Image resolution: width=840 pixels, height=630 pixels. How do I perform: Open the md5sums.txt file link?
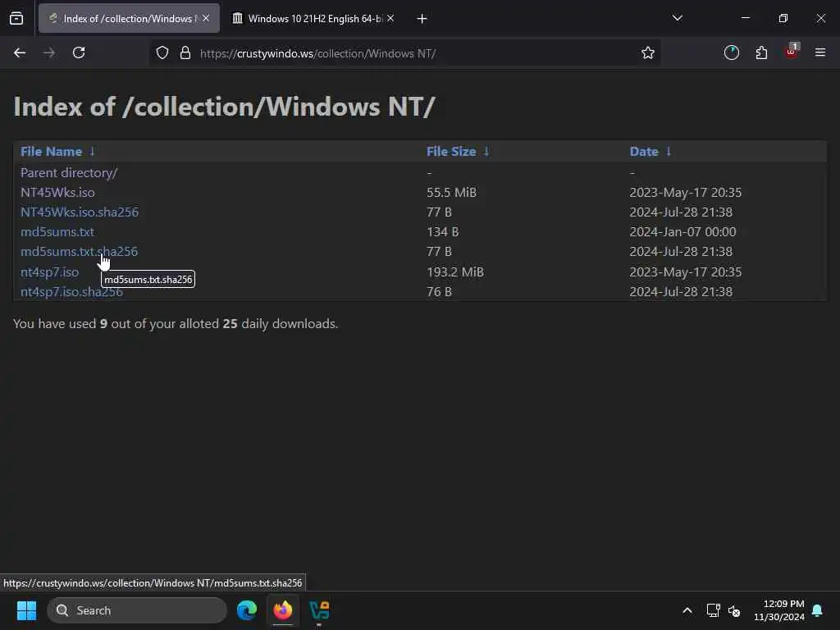(57, 232)
